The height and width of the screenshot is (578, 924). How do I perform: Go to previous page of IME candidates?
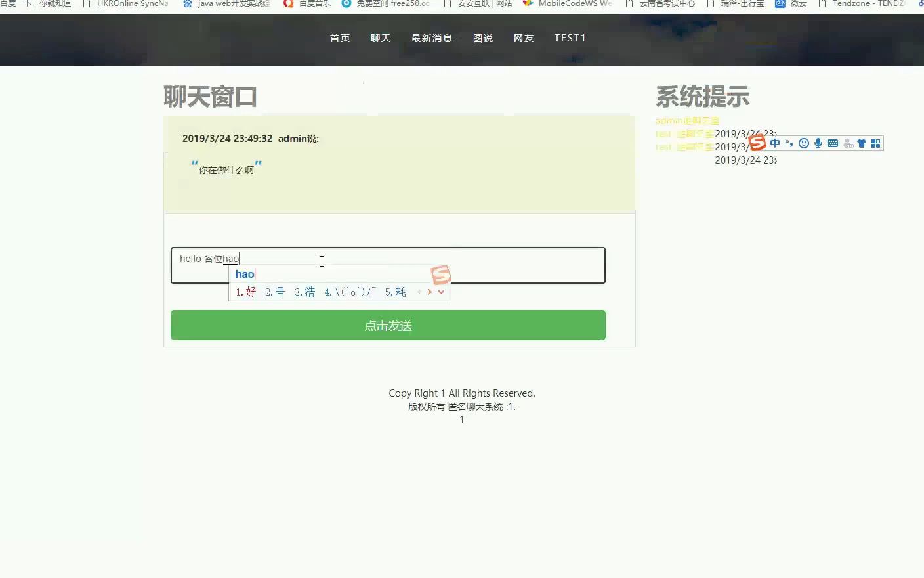(419, 292)
